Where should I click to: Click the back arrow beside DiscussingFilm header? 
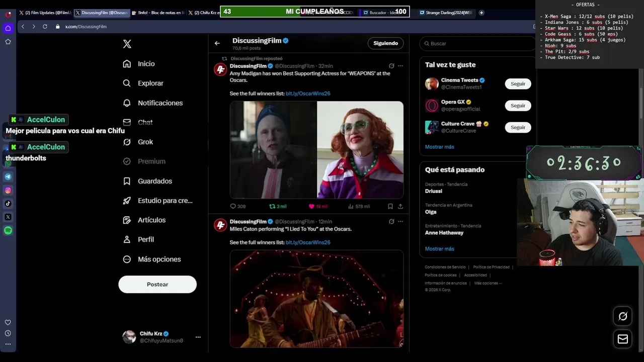[217, 43]
